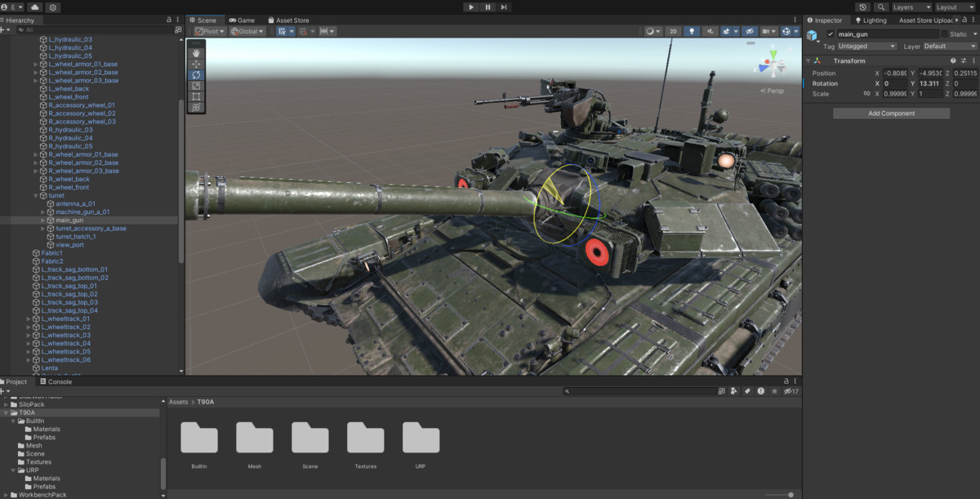Open the global Search magnifier icon
Screen dimensions: 980x499
[x=880, y=7]
